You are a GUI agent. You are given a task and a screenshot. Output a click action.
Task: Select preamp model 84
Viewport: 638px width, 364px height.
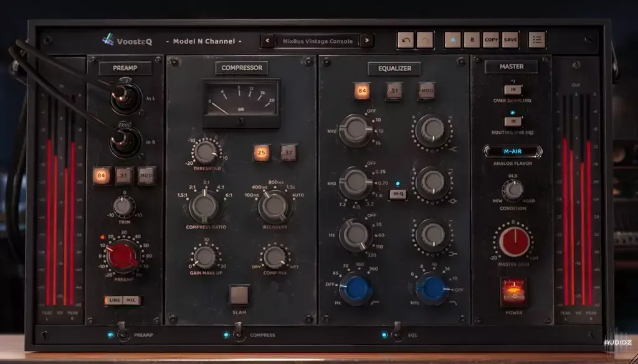pyautogui.click(x=102, y=175)
